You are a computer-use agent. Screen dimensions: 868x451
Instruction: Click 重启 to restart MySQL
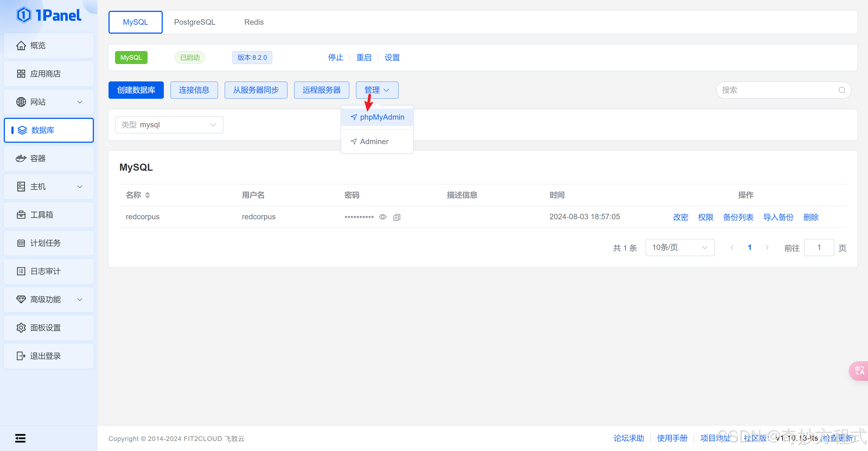364,58
